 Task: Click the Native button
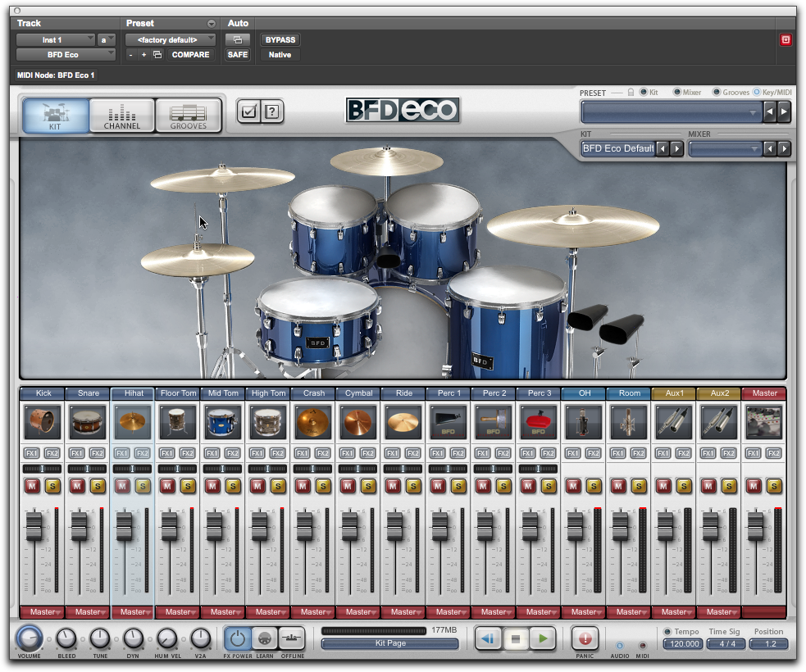tap(280, 54)
